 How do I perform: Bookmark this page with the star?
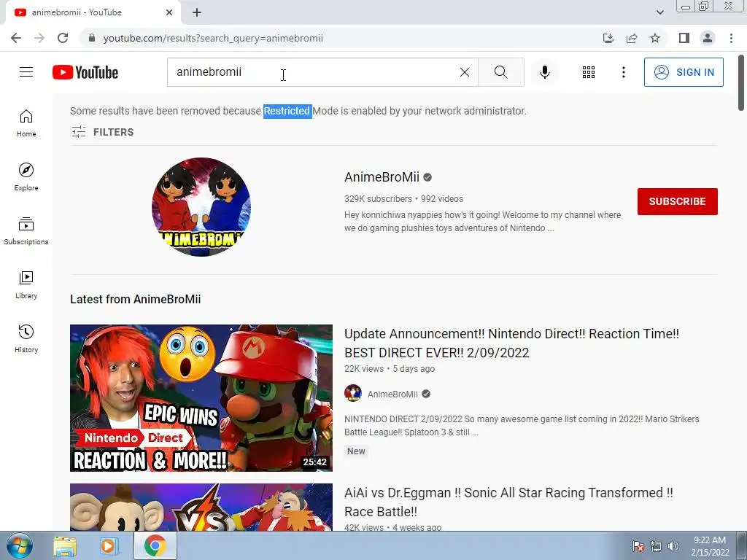click(x=655, y=38)
